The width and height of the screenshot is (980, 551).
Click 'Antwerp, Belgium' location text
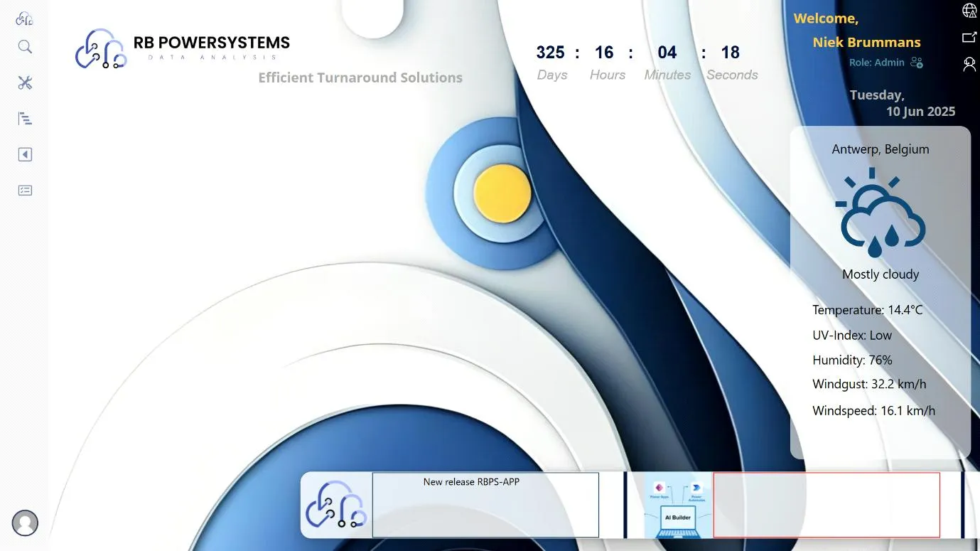[881, 149]
